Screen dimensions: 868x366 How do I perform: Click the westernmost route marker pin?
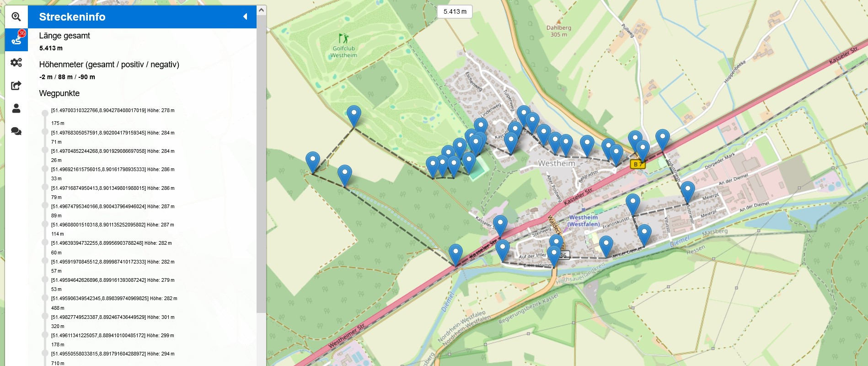(x=312, y=162)
